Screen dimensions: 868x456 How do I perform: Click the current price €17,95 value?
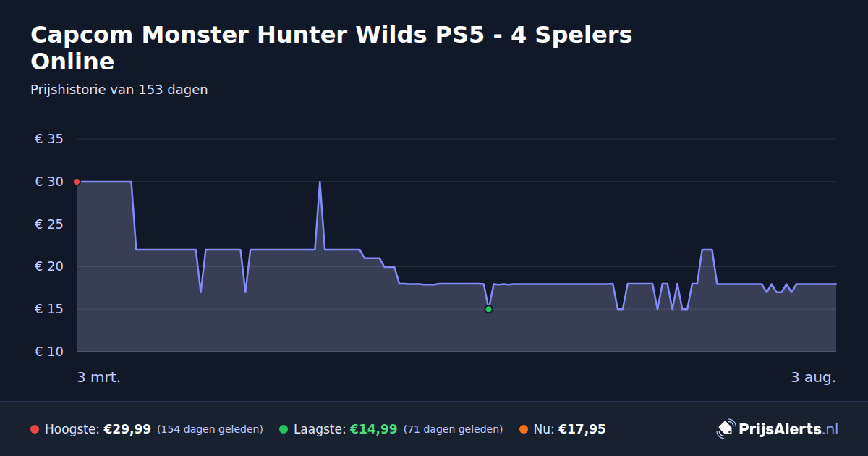[582, 429]
